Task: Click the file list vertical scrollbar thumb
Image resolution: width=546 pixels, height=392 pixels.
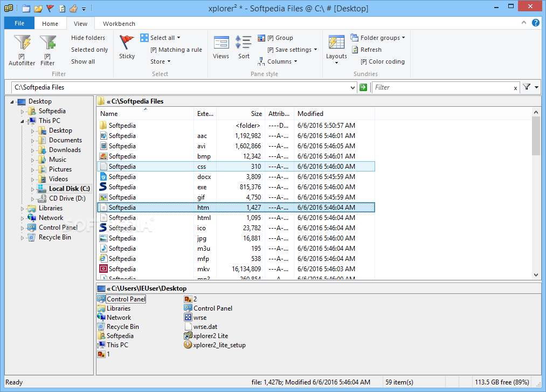Action: click(536, 136)
